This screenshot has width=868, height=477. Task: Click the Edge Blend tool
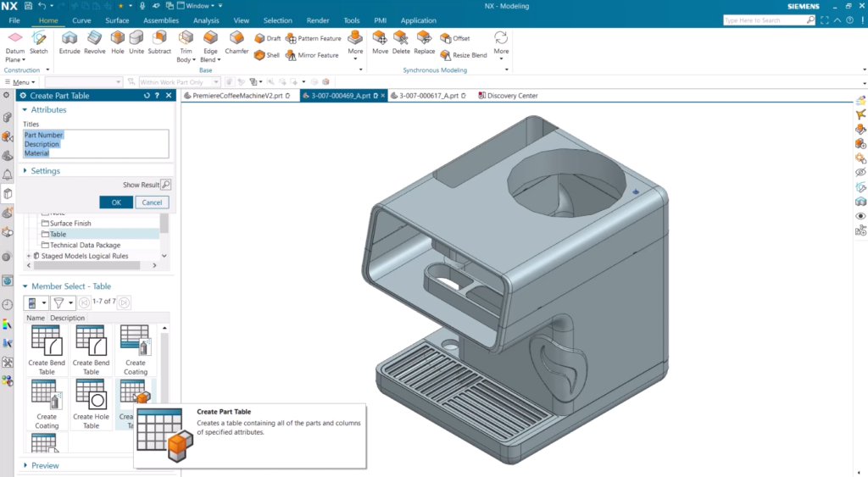[x=210, y=46]
